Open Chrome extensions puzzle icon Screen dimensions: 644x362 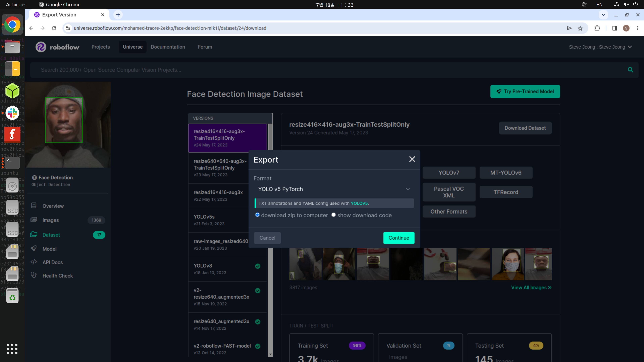pyautogui.click(x=597, y=28)
